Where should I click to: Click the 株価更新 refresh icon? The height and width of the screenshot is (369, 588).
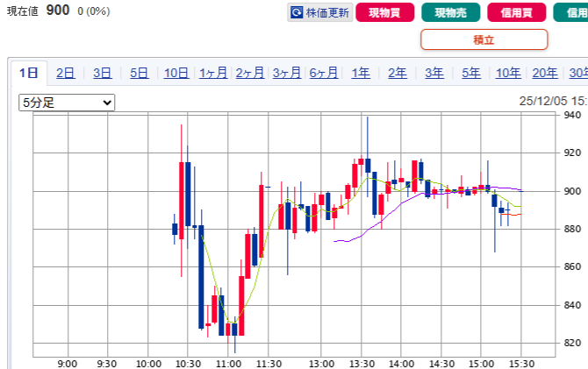tap(298, 13)
